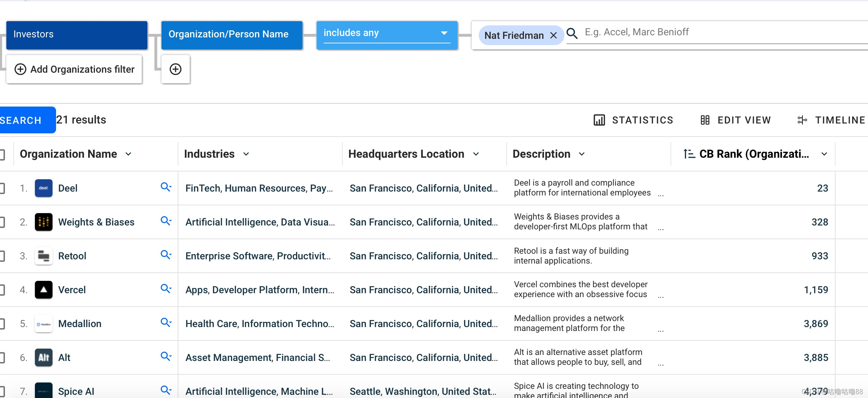Open the Alt organization link
This screenshot has height=398, width=868.
[x=64, y=357]
